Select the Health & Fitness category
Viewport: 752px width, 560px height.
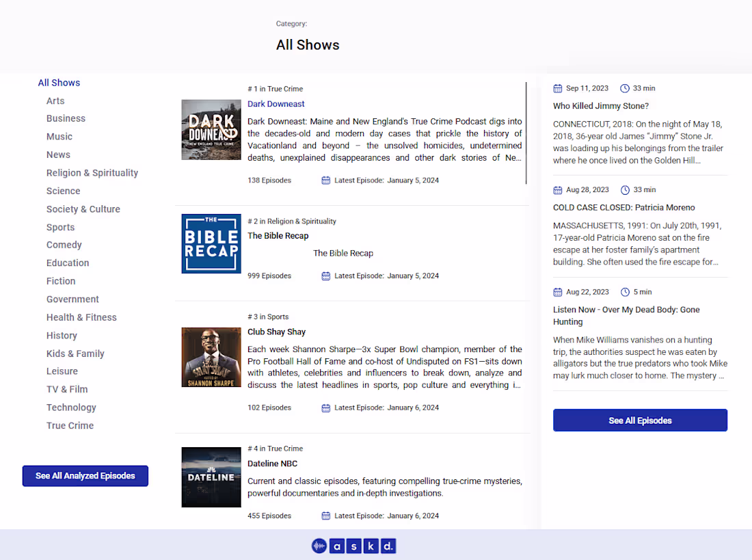[x=81, y=317]
